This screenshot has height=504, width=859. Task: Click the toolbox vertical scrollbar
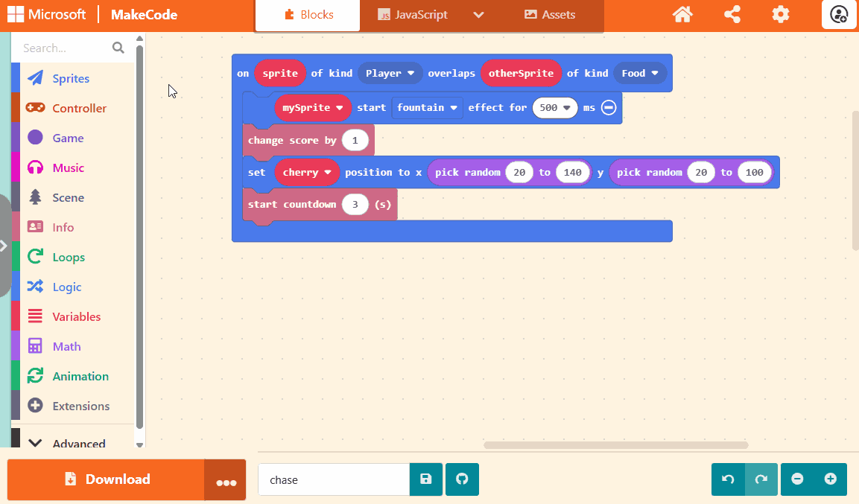tap(140, 237)
